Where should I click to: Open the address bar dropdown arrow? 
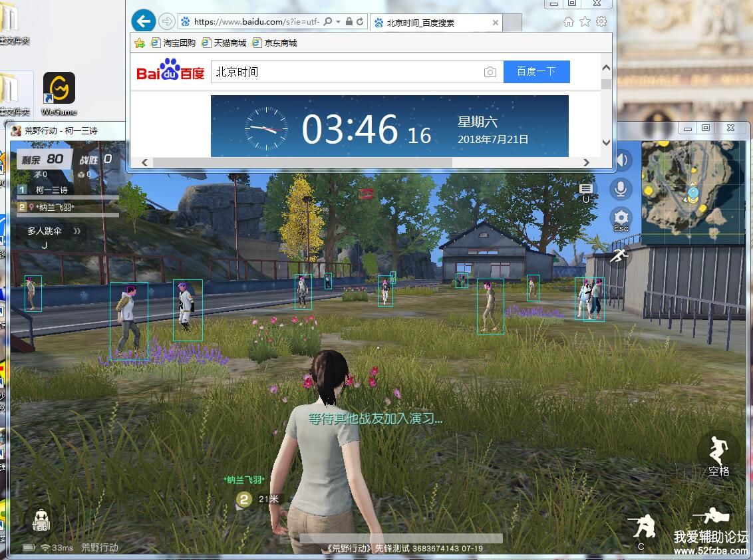coord(338,21)
